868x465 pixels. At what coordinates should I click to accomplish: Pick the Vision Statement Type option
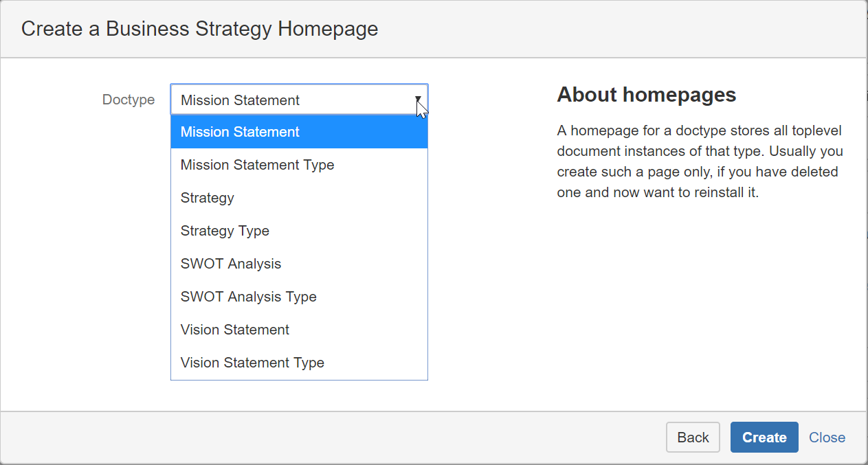pos(299,363)
